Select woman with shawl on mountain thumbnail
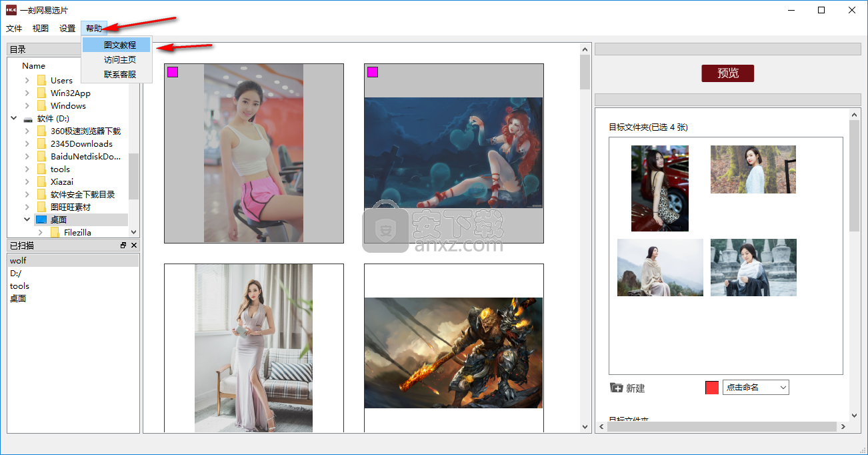The image size is (868, 455). (x=660, y=268)
